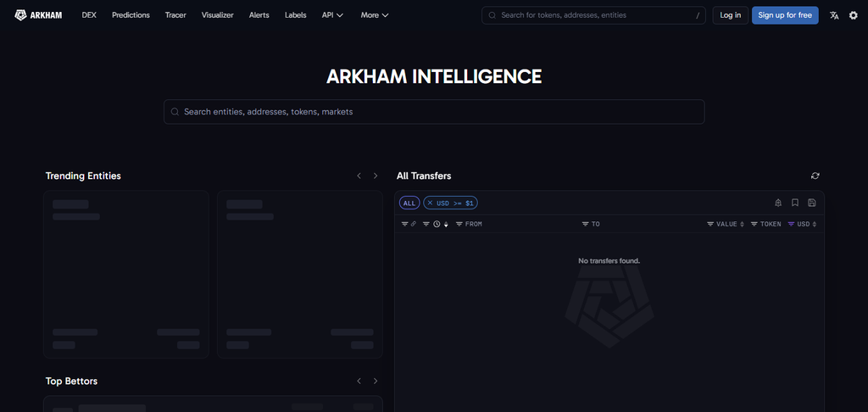Viewport: 868px width, 412px height.
Task: Open the Visualizer tool
Action: 218,15
